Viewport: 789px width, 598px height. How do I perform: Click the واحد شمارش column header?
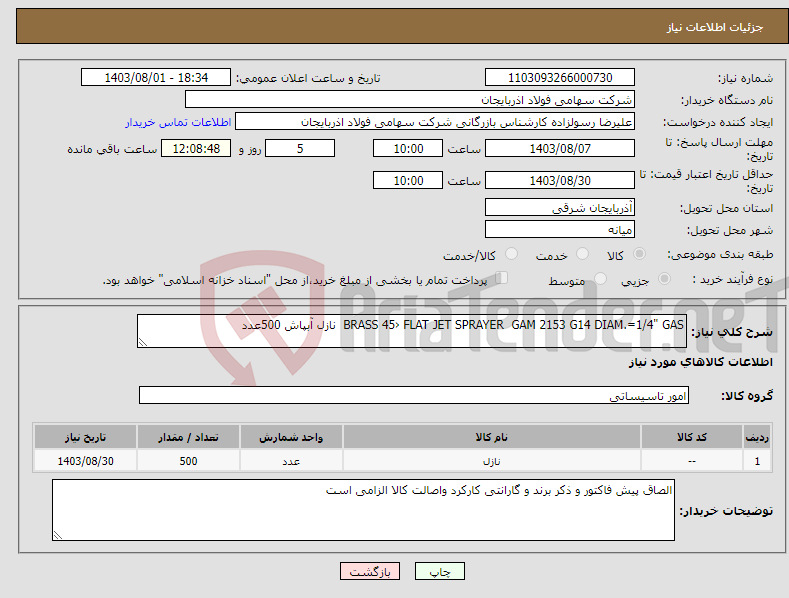291,437
